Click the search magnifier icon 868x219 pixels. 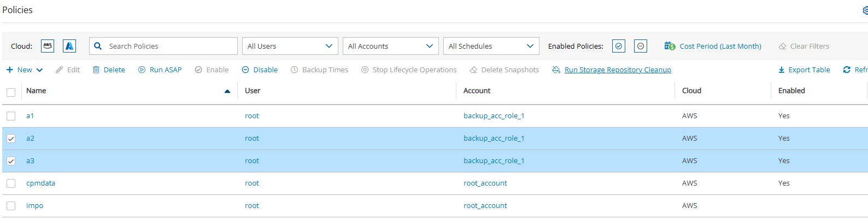coord(98,46)
